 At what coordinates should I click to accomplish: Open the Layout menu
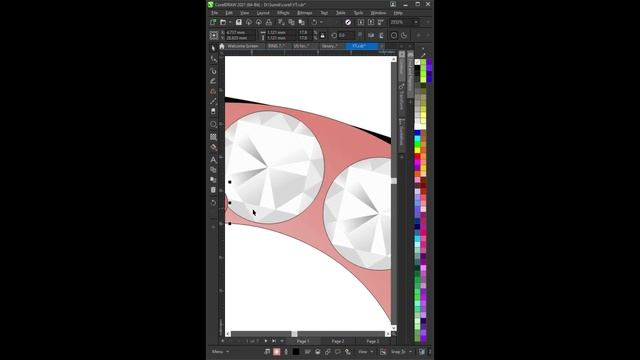(263, 13)
